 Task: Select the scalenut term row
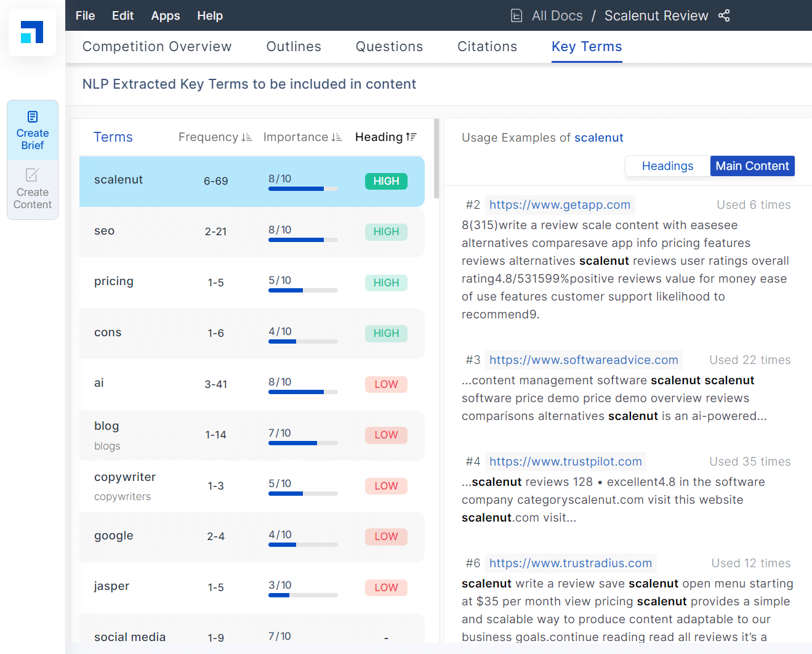(252, 181)
